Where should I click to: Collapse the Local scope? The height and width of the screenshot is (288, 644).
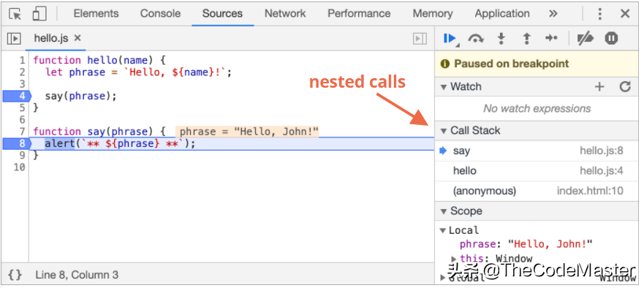pos(443,230)
